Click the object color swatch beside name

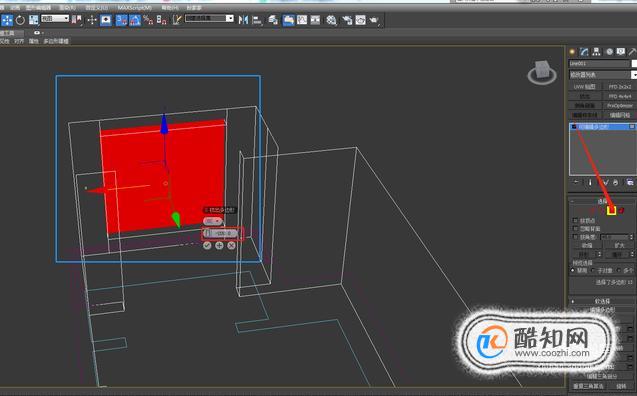coord(634,64)
